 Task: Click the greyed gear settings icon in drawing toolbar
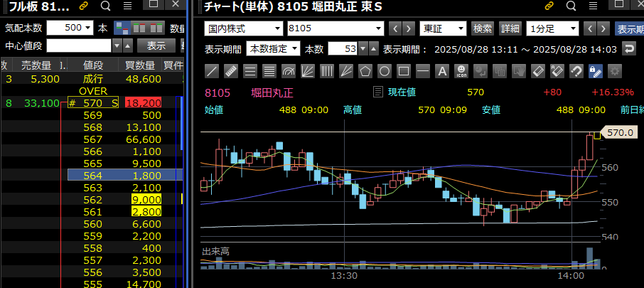pyautogui.click(x=614, y=72)
